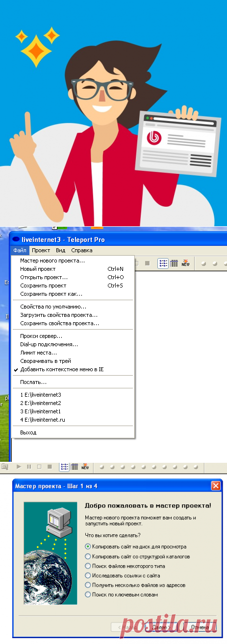Viewport: 227px width, 644px height.
Task: Click the NEW project icon in upper toolbar
Action: pos(185,263)
